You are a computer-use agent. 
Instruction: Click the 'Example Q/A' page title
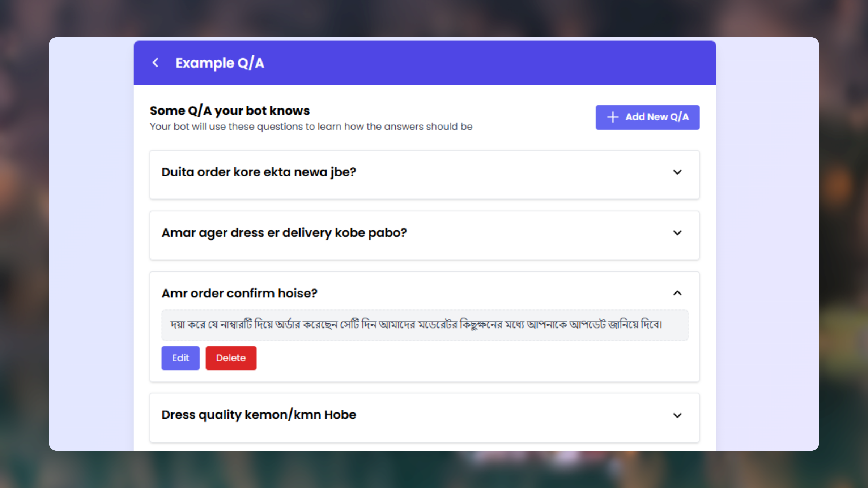click(x=220, y=62)
